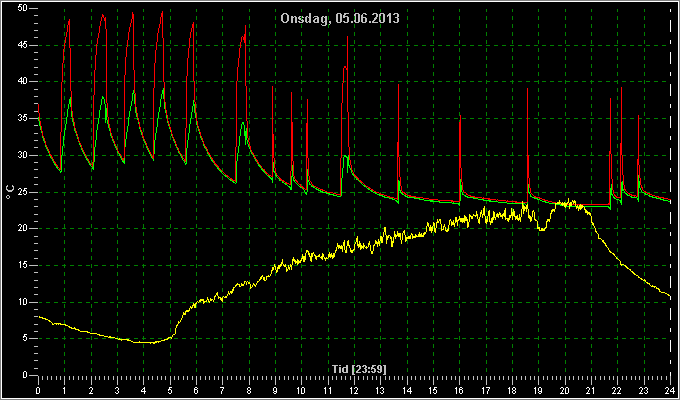Viewport: 680px width, 400px height.
Task: Click the red spike at hour 16
Action: pyautogui.click(x=460, y=116)
